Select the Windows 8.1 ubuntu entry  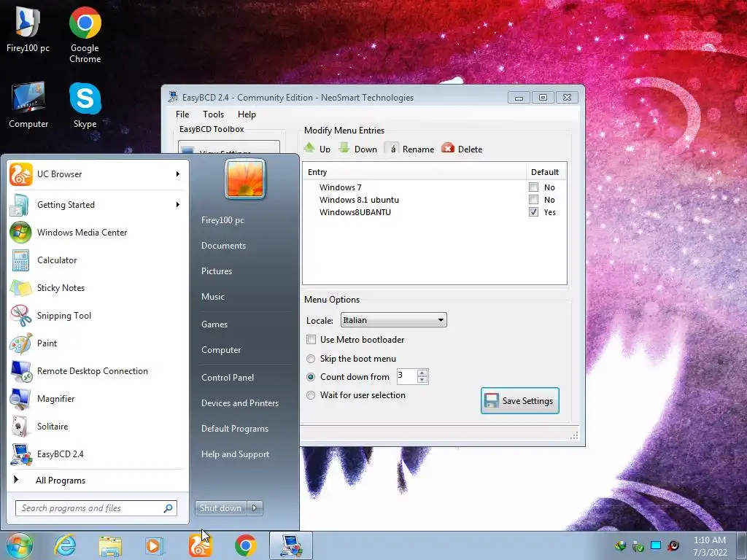pos(359,200)
